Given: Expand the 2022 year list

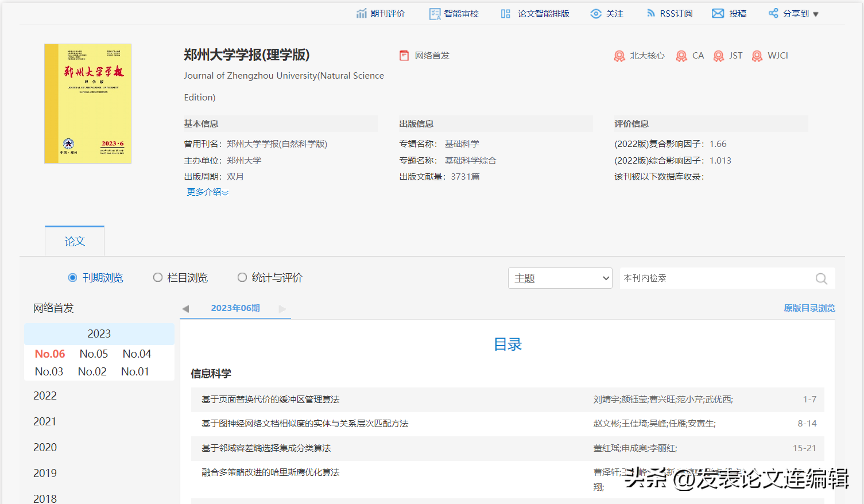Looking at the screenshot, I should 45,396.
